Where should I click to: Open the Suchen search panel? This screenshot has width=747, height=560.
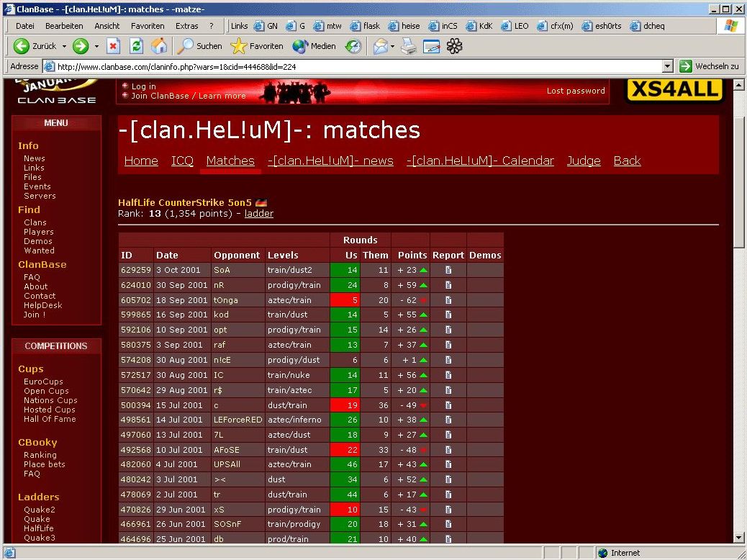click(x=201, y=46)
